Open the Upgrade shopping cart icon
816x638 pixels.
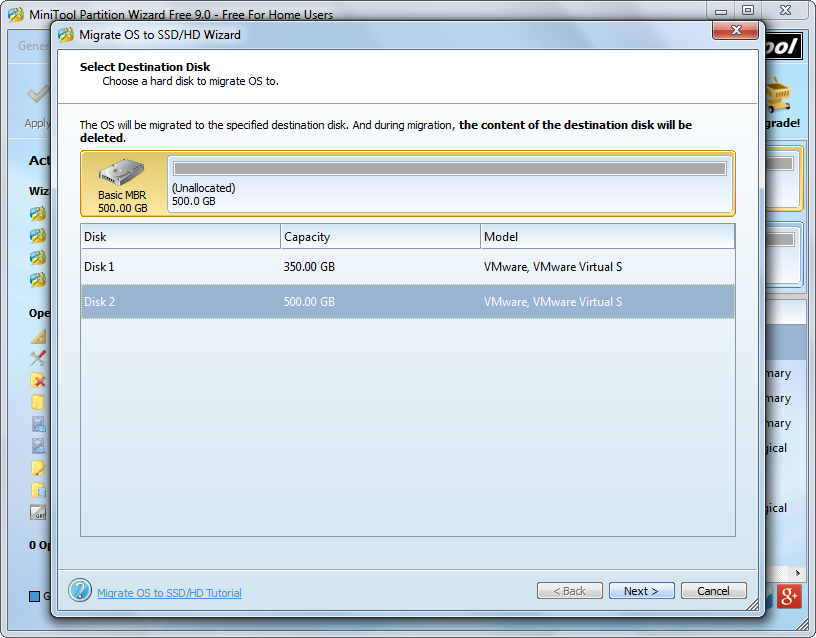pos(779,95)
